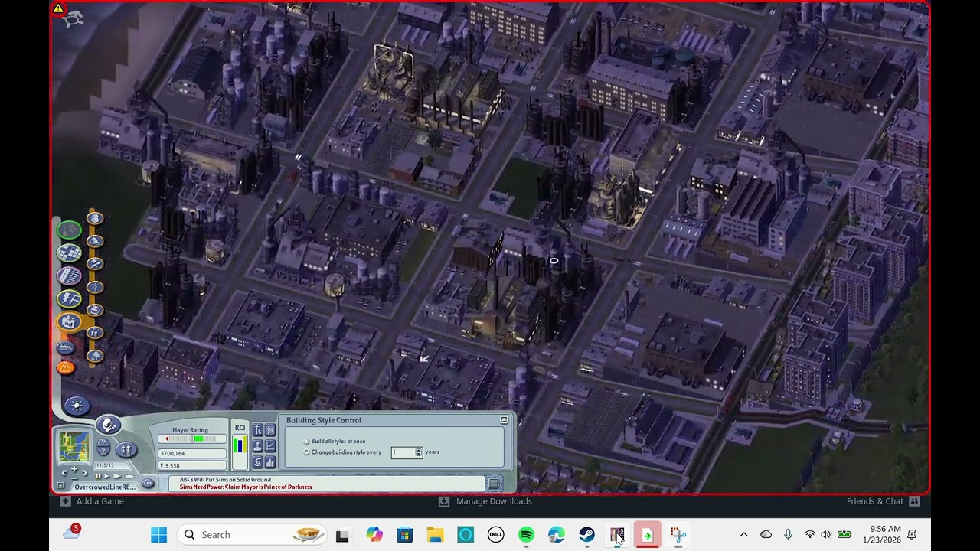Click the map grid panel icon
The width and height of the screenshot is (980, 551).
coord(270,430)
